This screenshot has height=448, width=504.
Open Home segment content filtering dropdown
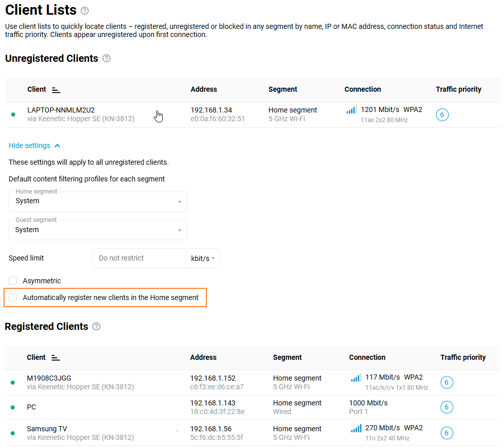pyautogui.click(x=98, y=202)
